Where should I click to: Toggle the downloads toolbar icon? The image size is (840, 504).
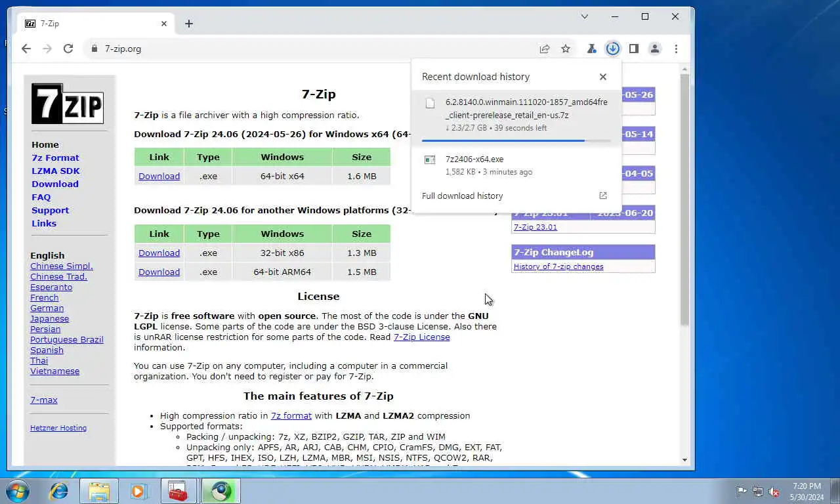[613, 49]
